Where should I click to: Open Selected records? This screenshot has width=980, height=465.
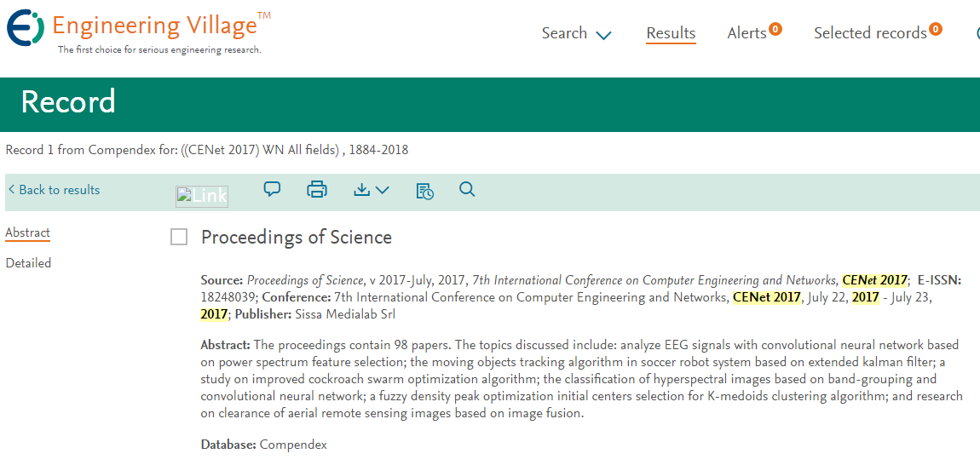869,33
